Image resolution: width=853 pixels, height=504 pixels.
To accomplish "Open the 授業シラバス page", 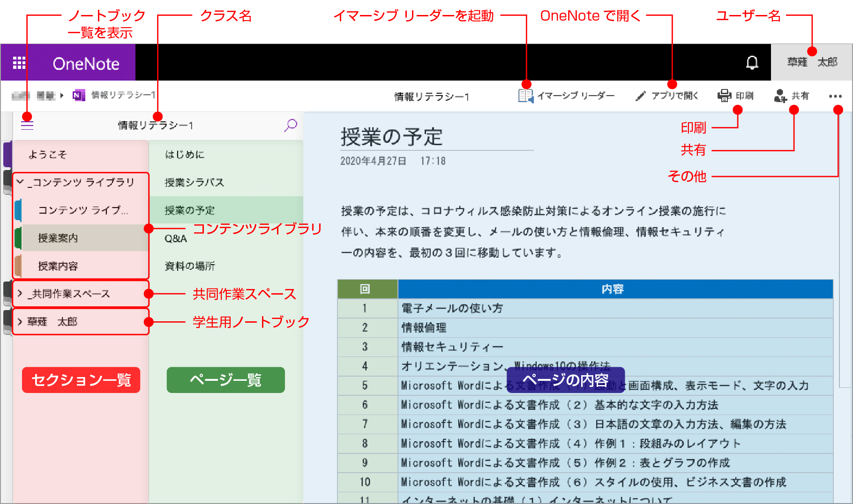I will [x=194, y=183].
